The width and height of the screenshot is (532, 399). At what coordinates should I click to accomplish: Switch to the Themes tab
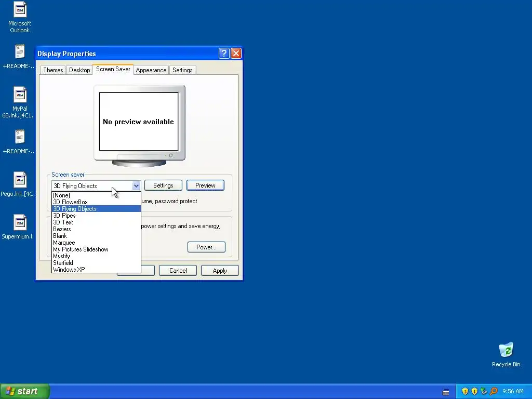pos(53,70)
